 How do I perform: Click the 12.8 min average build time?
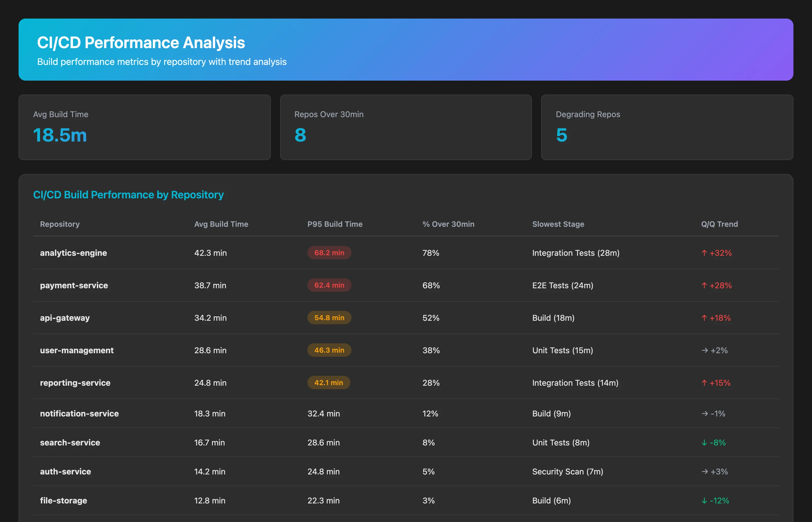(x=210, y=501)
